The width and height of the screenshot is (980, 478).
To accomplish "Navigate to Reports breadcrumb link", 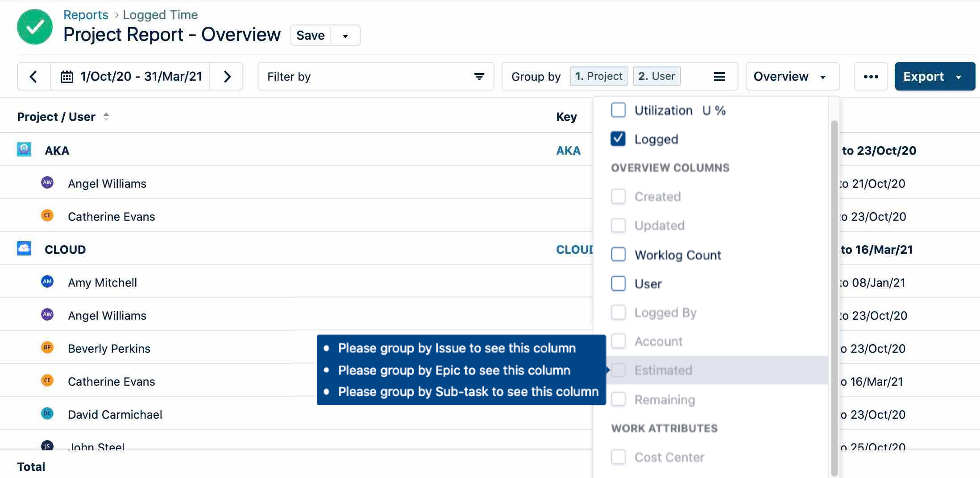I will click(86, 15).
